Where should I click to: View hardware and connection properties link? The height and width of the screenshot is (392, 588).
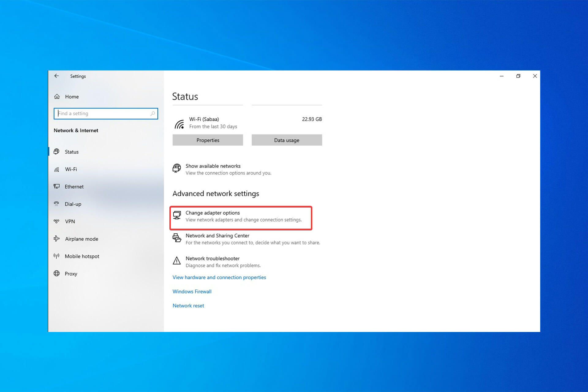click(x=219, y=277)
